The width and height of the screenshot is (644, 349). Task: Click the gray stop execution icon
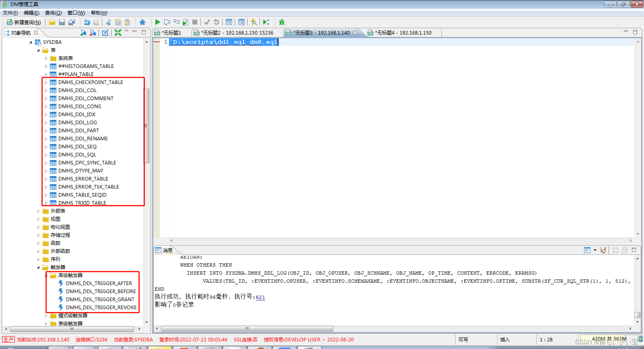pos(195,22)
